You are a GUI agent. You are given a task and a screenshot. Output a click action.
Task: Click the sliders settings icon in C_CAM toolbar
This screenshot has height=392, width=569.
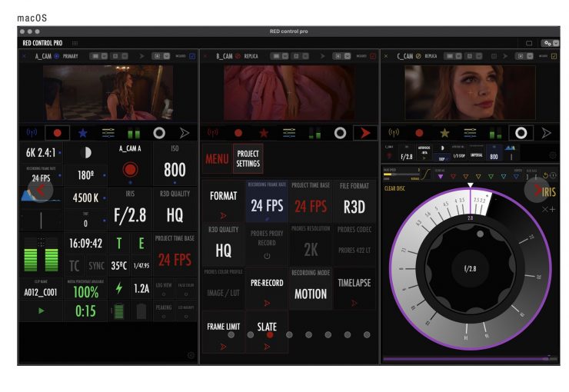click(470, 133)
